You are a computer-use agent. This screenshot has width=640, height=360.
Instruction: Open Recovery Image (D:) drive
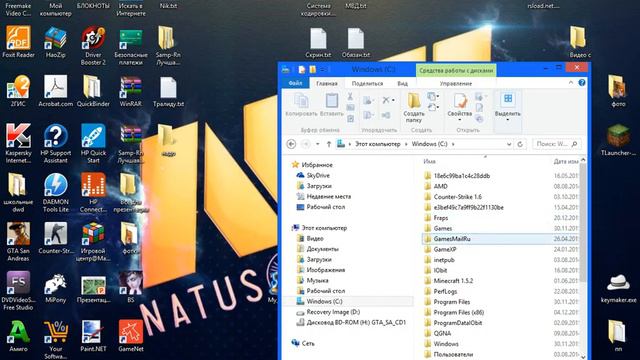pos(328,312)
